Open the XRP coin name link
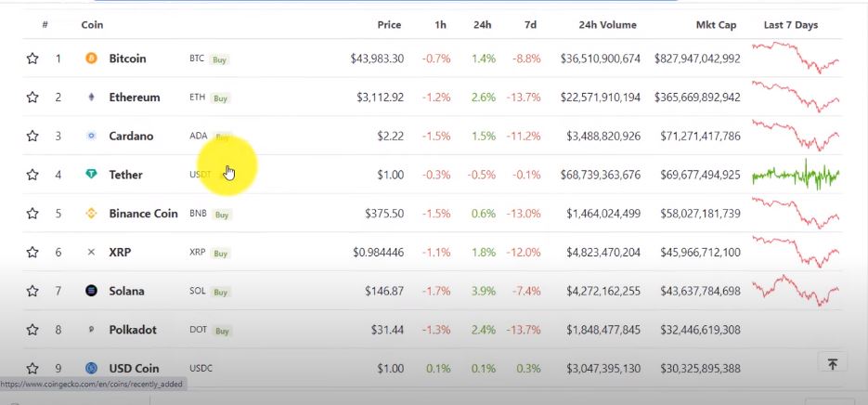This screenshot has width=868, height=405. (x=120, y=252)
